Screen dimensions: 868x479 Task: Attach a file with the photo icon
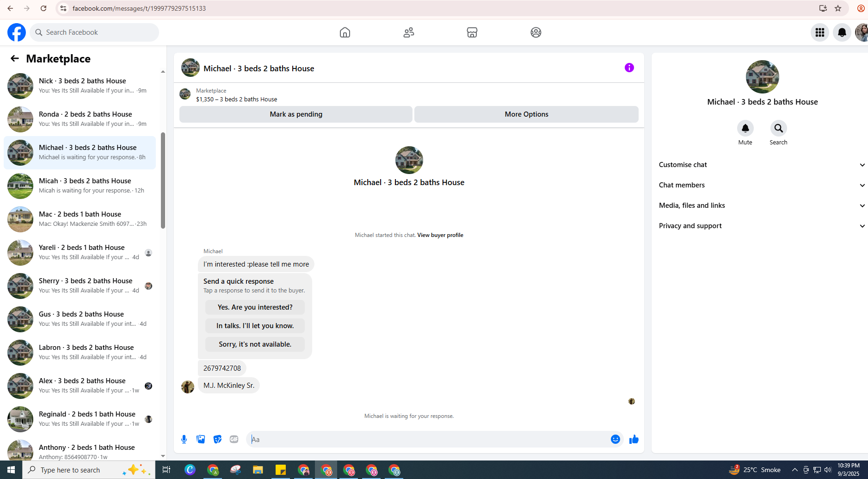point(201,439)
